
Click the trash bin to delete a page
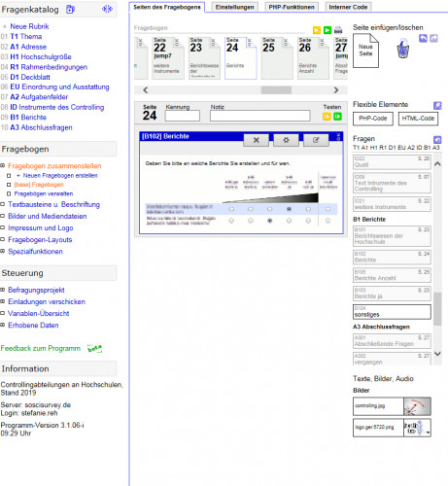402,49
